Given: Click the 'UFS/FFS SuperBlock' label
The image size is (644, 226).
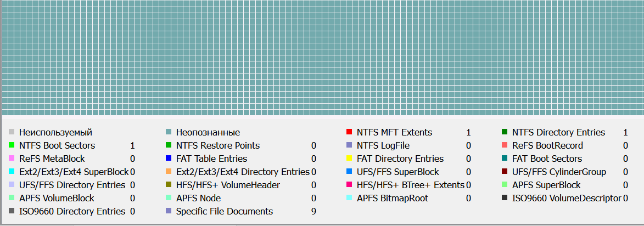Looking at the screenshot, I should point(397,172).
